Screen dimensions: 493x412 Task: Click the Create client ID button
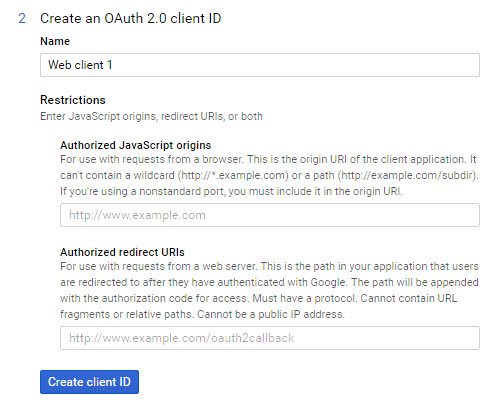coord(89,382)
